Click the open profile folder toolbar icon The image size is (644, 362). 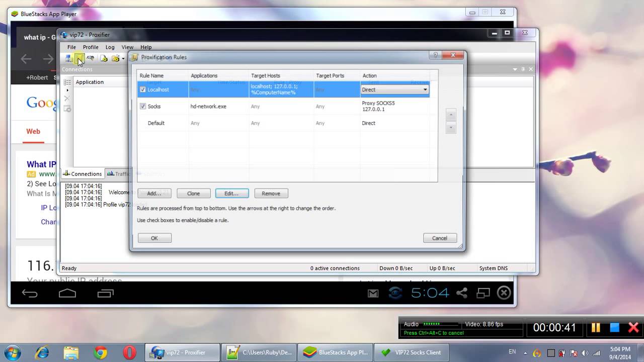(115, 58)
